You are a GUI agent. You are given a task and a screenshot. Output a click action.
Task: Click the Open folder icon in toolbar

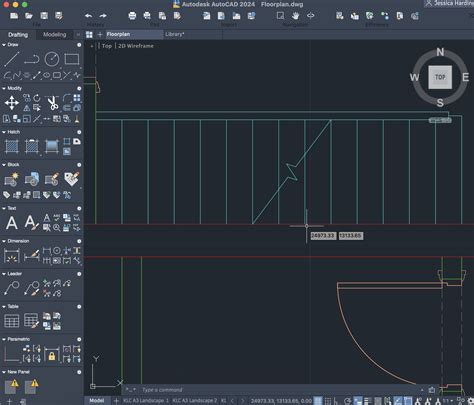click(x=29, y=16)
